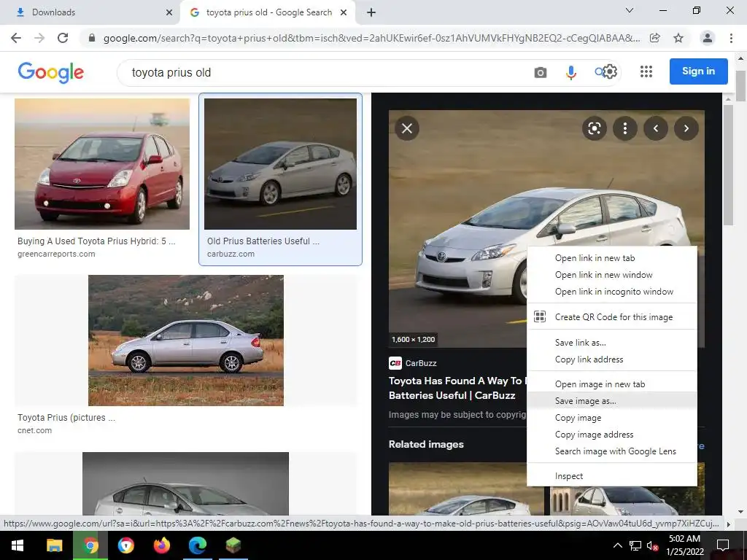The image size is (747, 560).
Task: Search by image using camera icon
Action: [x=541, y=73]
